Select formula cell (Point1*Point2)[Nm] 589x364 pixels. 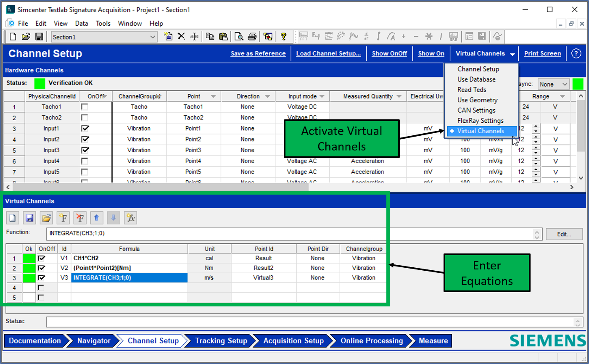click(x=129, y=268)
